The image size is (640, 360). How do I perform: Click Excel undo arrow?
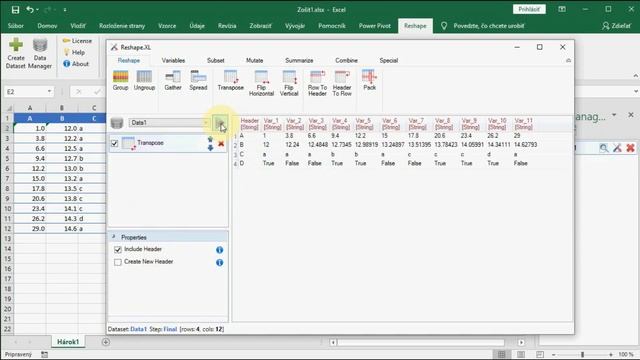click(x=30, y=9)
